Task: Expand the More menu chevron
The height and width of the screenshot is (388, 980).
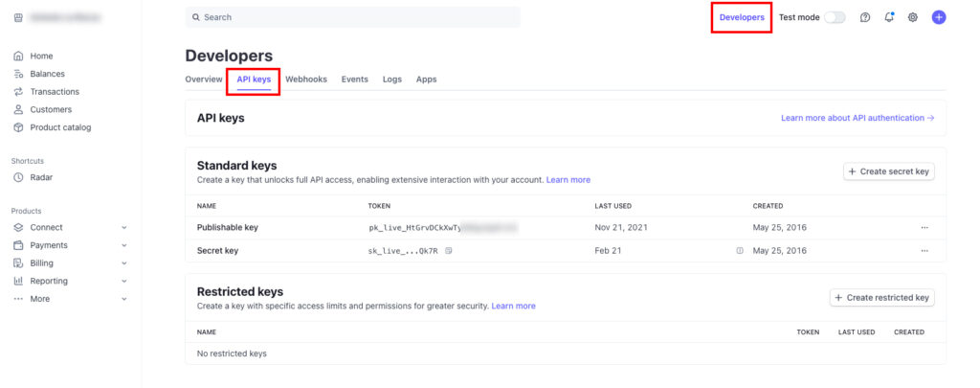Action: tap(123, 299)
